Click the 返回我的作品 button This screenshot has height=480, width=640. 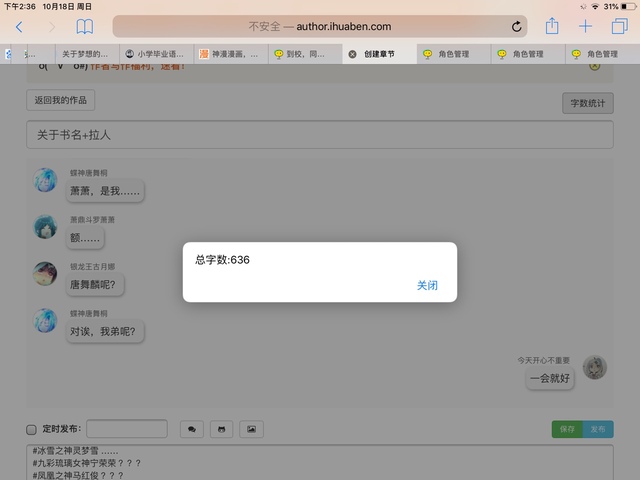tap(60, 101)
